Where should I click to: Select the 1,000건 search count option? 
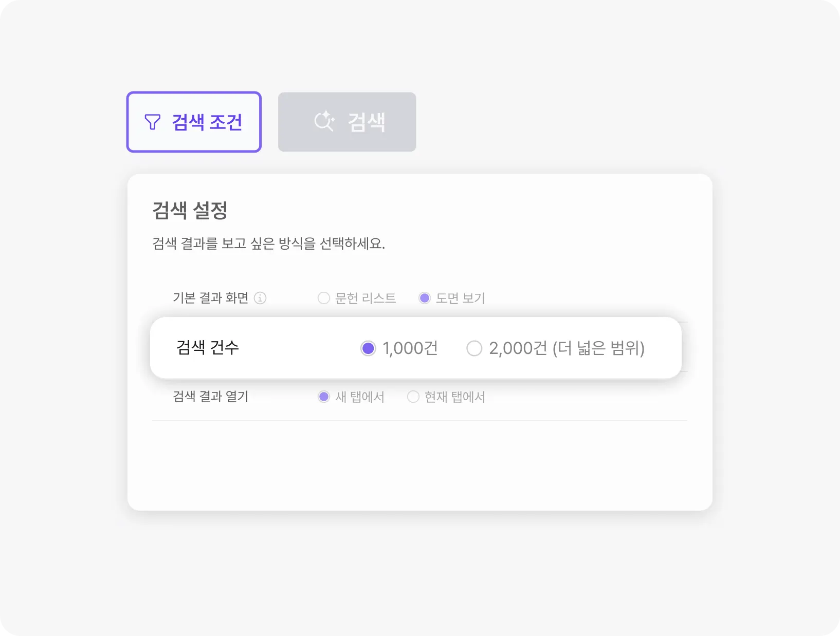(368, 348)
